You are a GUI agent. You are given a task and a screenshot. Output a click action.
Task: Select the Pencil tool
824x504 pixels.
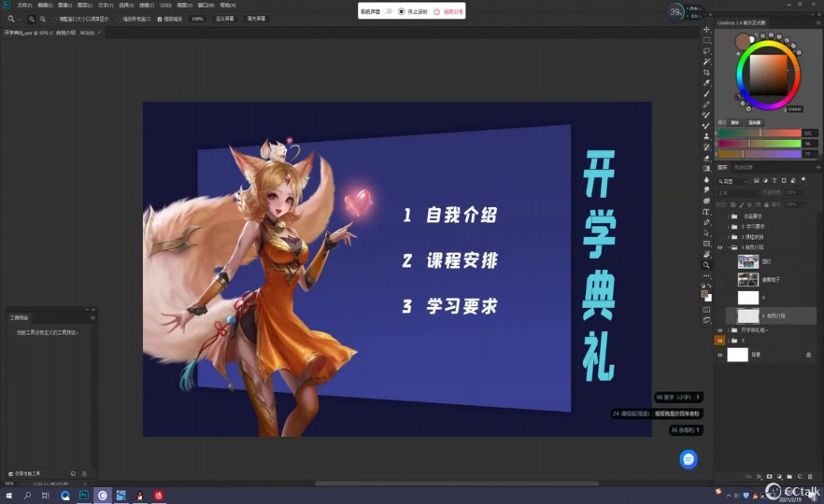tap(706, 105)
